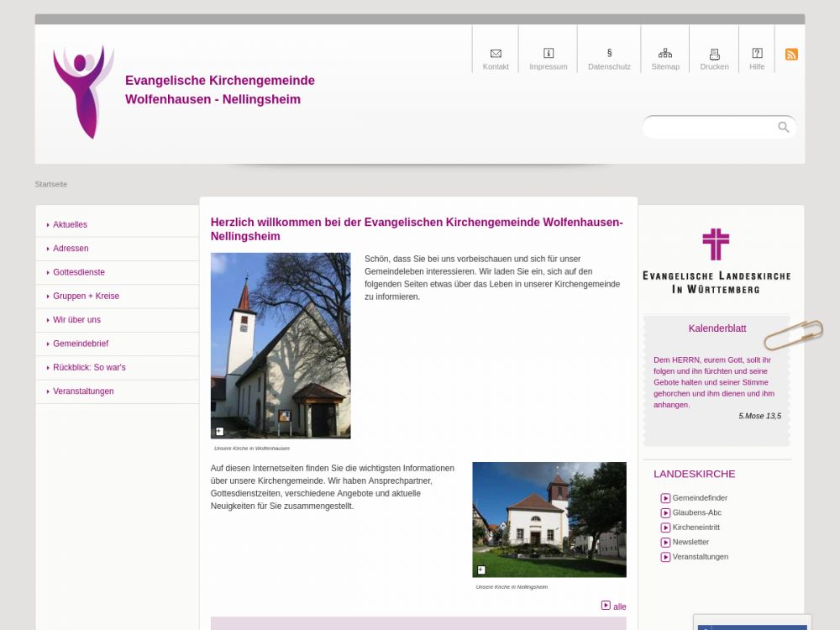This screenshot has height=630, width=840.
Task: Click the Impressum info icon
Action: 549,54
